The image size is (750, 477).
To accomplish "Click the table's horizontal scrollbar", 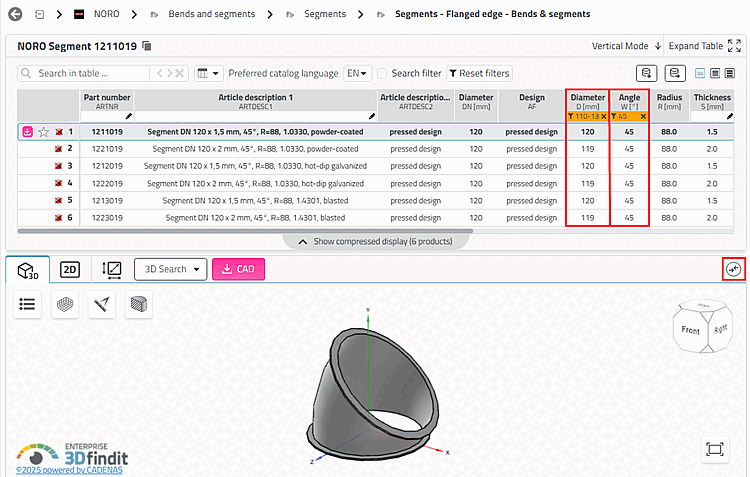I will click(245, 231).
